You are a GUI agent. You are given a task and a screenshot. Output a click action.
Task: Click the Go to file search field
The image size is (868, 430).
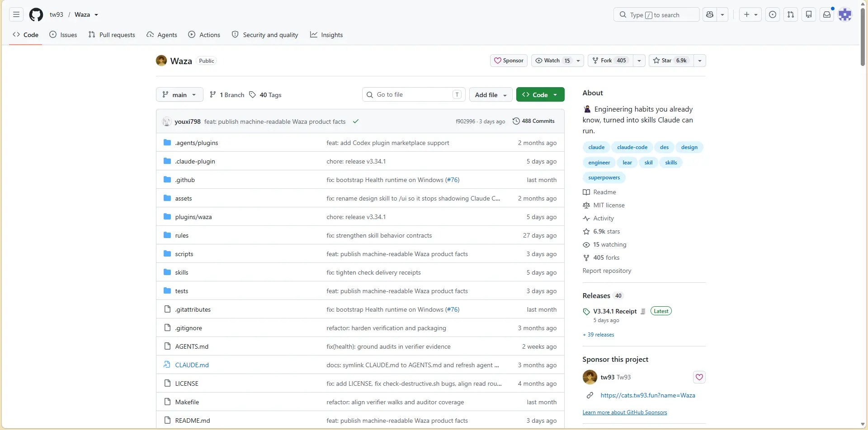[413, 94]
